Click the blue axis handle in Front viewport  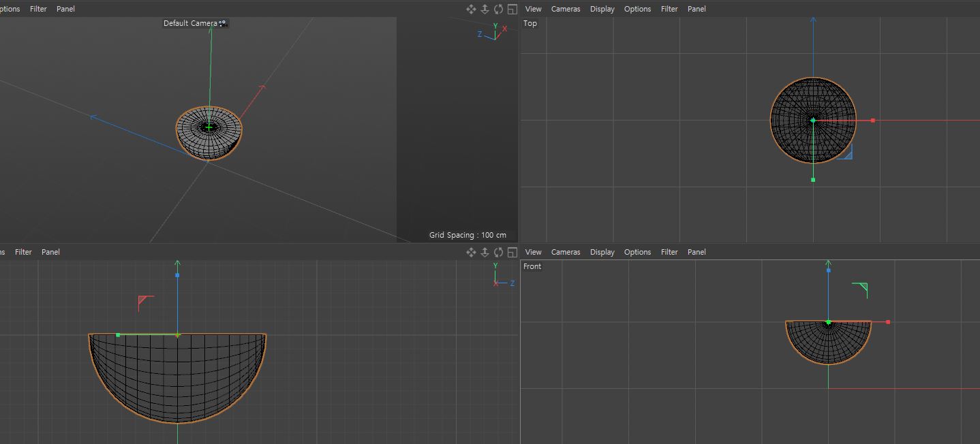coord(829,270)
